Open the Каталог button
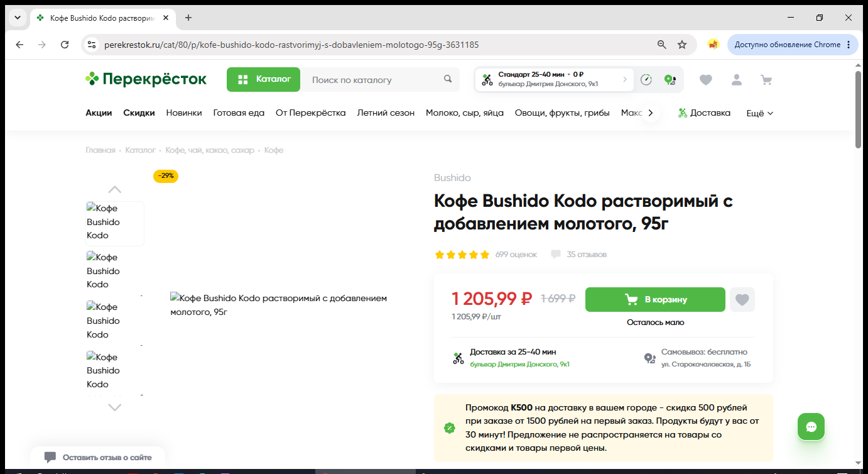This screenshot has height=474, width=868. (x=264, y=79)
